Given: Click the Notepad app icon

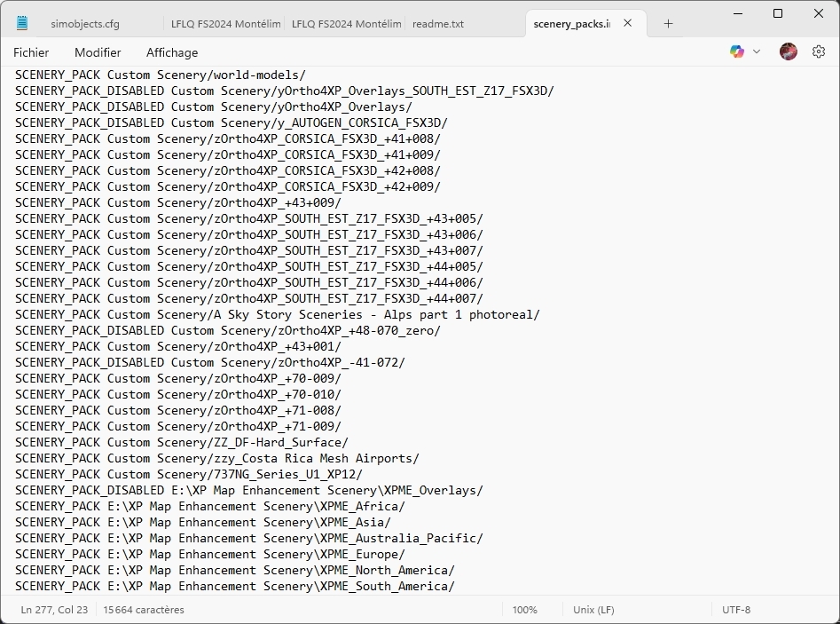Looking at the screenshot, I should click(22, 23).
